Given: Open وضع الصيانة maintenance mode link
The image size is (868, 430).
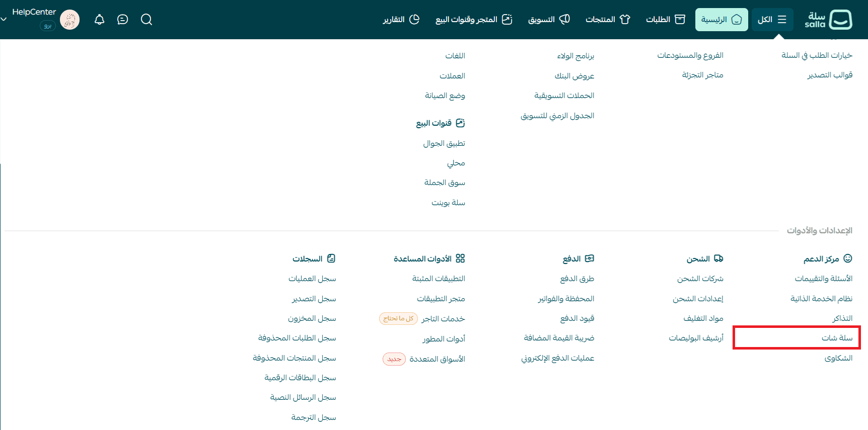Looking at the screenshot, I should [x=445, y=96].
